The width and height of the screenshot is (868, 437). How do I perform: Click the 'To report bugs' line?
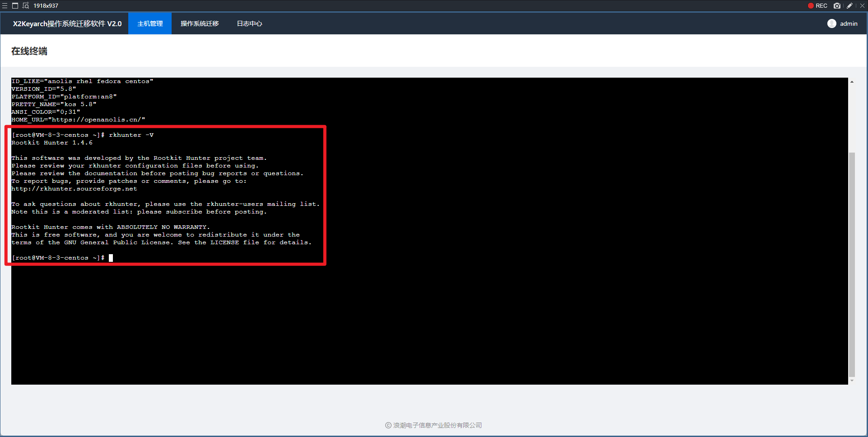[x=129, y=181]
